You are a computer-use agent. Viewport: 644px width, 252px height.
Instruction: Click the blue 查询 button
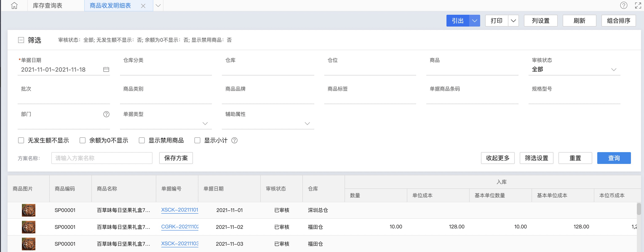coord(614,158)
